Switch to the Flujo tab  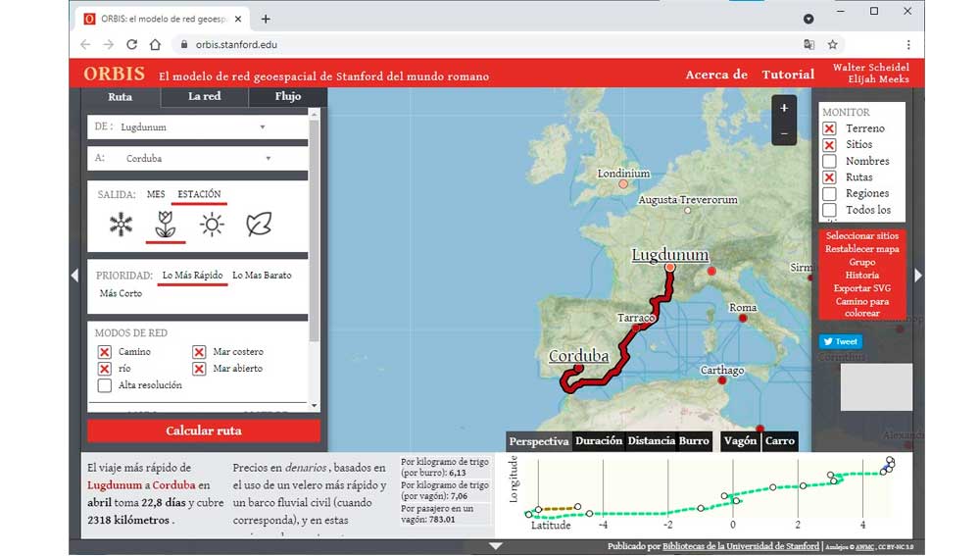(288, 96)
